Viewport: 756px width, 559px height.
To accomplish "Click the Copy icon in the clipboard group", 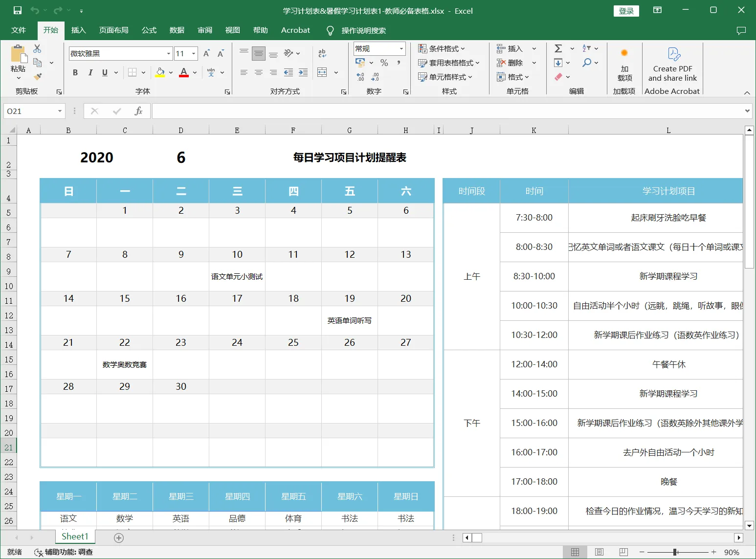I will click(x=37, y=63).
